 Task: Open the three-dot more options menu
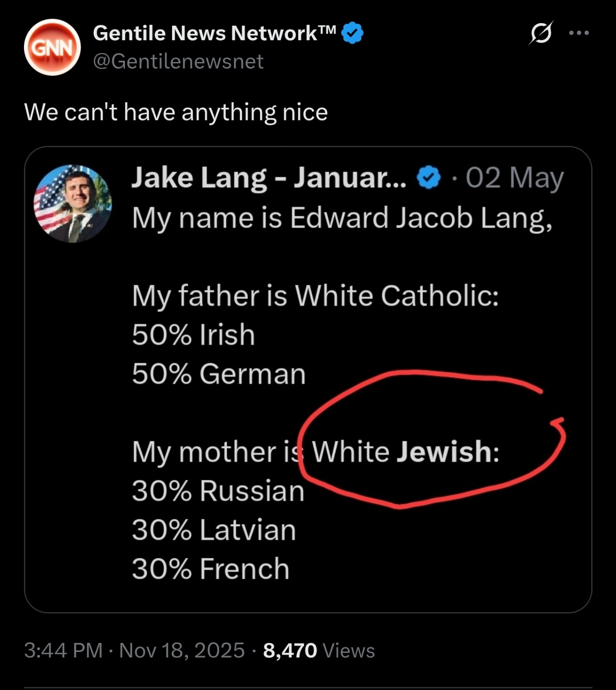tap(579, 33)
